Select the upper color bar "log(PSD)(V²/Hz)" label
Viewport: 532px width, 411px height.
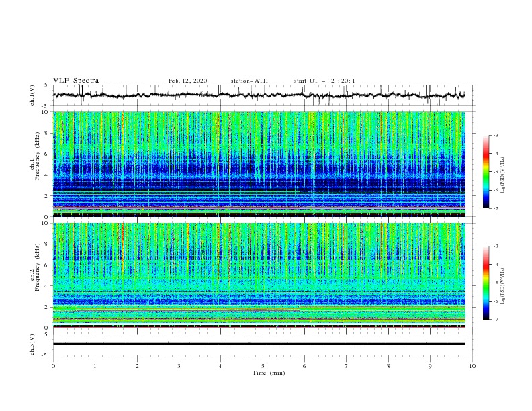pos(503,175)
